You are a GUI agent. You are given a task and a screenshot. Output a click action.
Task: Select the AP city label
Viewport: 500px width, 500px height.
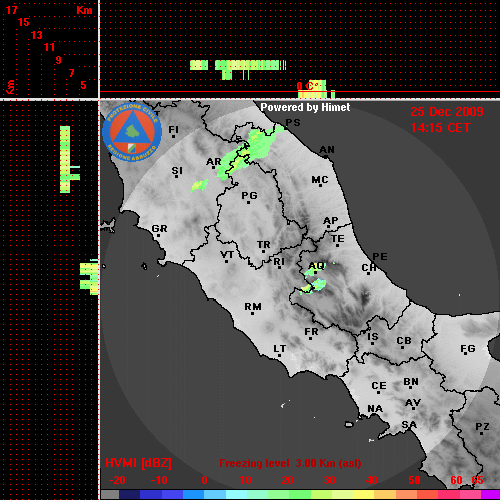point(330,221)
